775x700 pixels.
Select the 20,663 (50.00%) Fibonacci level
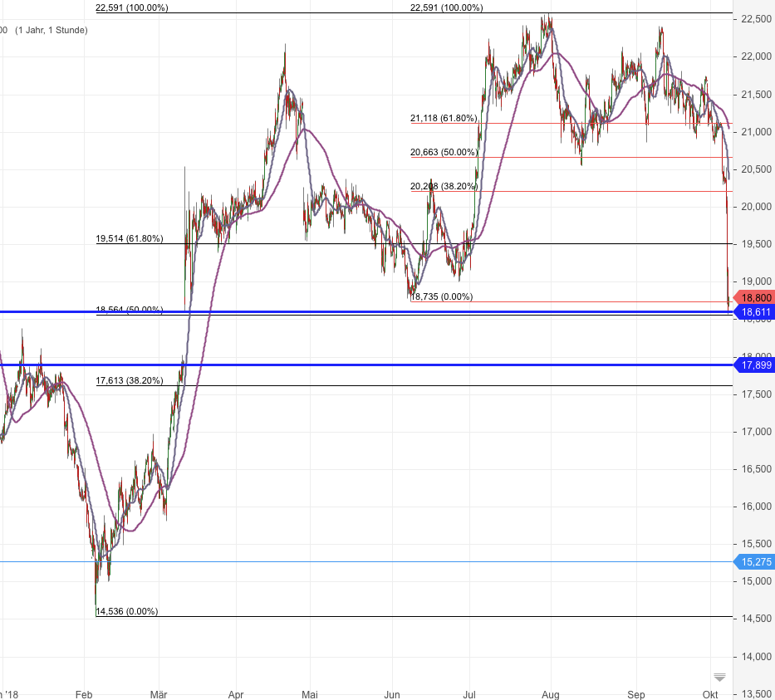click(x=443, y=152)
